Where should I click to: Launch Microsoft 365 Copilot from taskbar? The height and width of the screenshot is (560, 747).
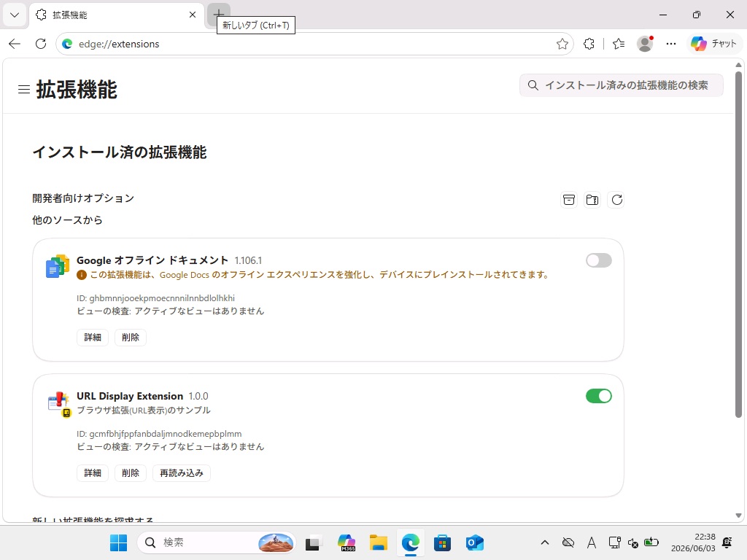click(347, 542)
